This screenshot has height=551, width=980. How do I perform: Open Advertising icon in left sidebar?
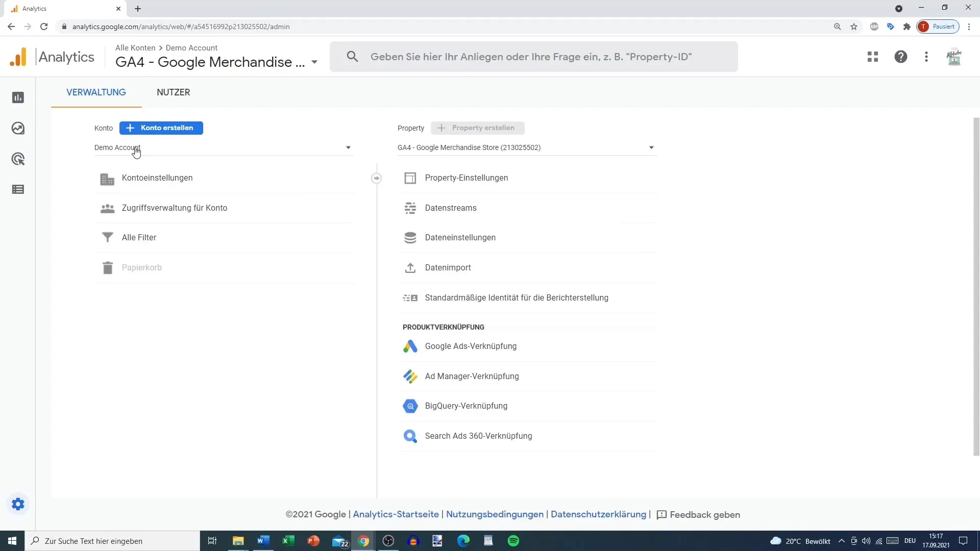(18, 159)
